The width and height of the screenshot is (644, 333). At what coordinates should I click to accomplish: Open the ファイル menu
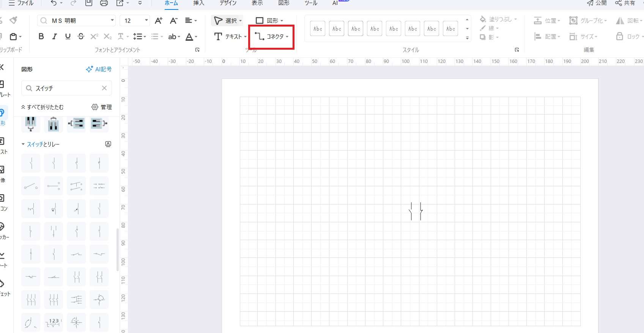point(20,3)
